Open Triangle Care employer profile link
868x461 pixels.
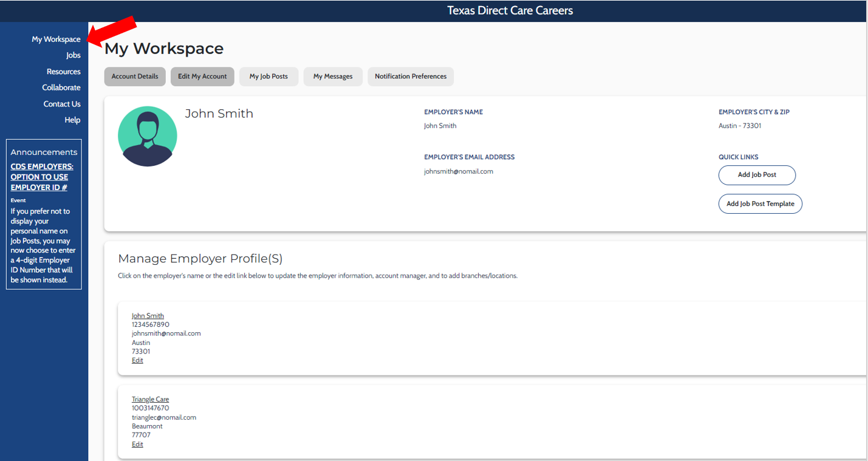[150, 399]
